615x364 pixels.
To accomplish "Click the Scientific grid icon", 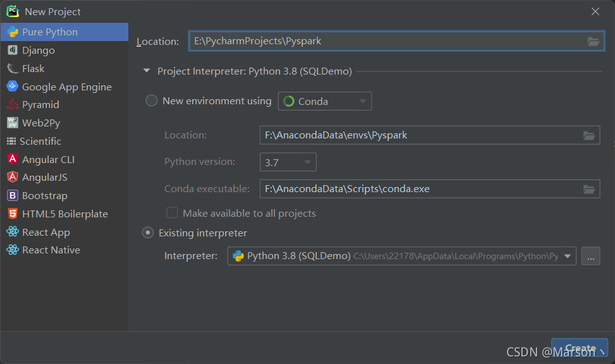I will [x=11, y=141].
